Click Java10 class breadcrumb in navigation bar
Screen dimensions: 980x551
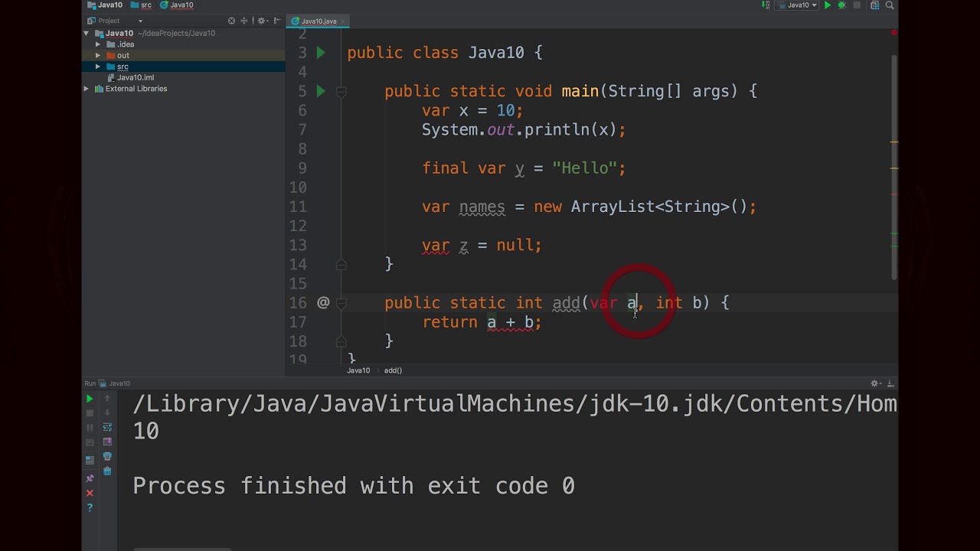(177, 5)
